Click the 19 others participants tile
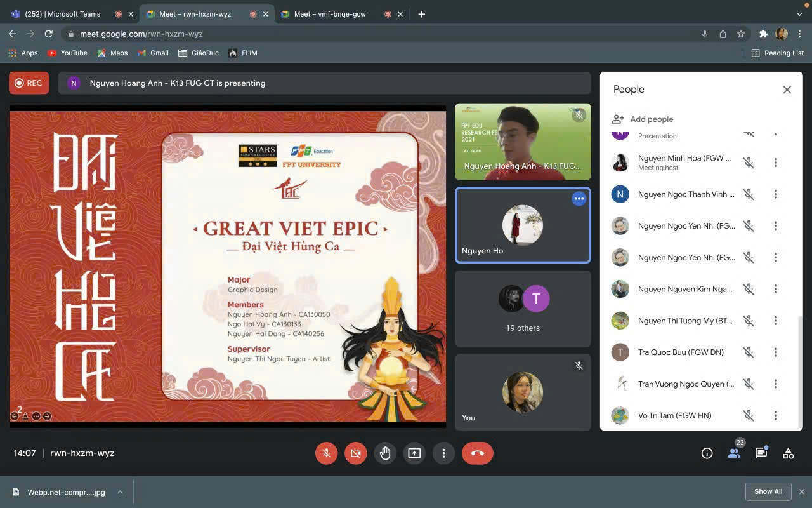 (x=523, y=309)
